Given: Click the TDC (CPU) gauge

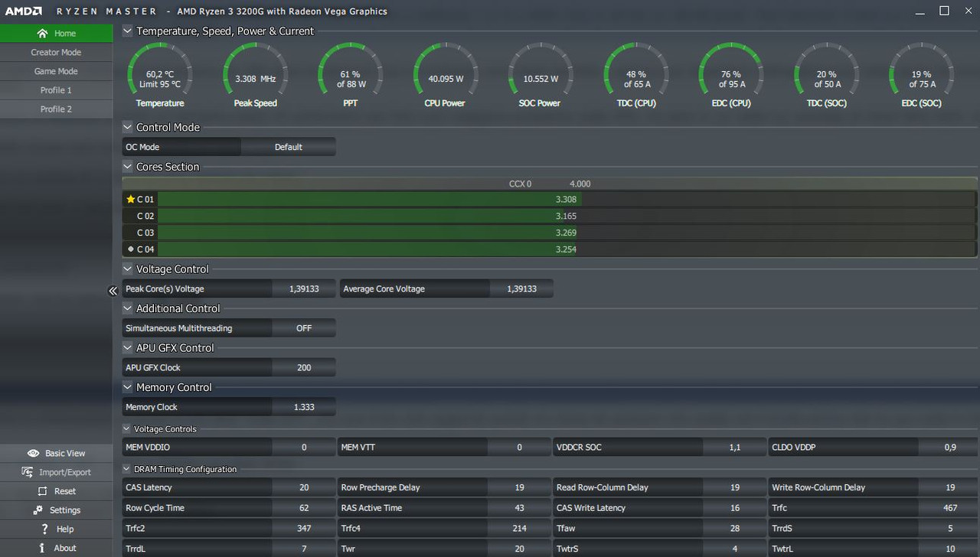Looking at the screenshot, I should pyautogui.click(x=636, y=75).
